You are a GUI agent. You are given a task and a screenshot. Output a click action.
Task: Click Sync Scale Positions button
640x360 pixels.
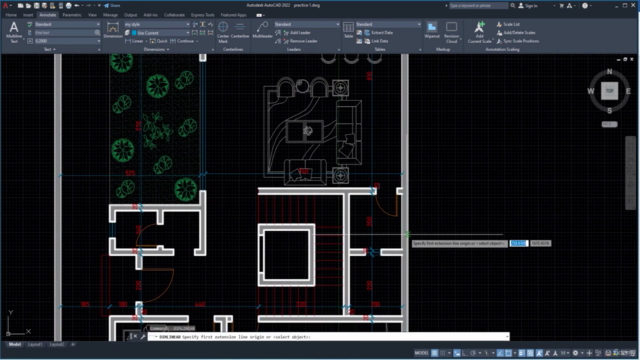tap(518, 41)
